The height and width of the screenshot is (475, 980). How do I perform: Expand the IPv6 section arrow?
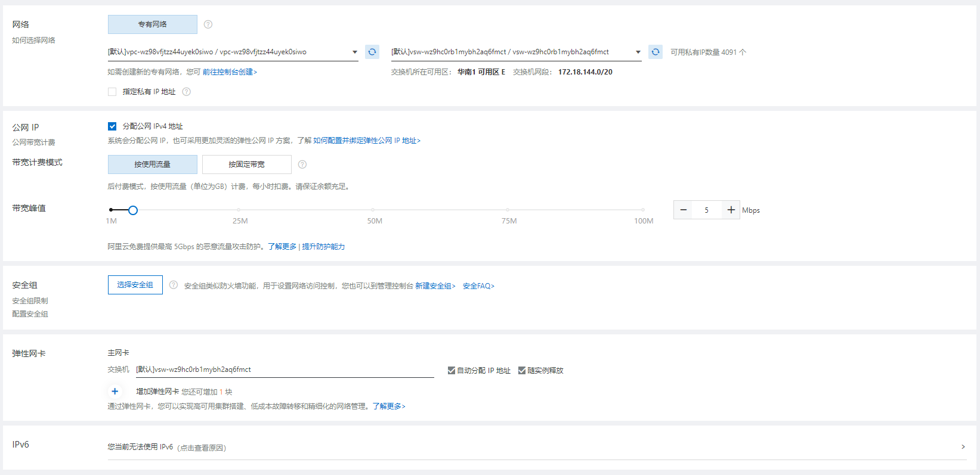coord(963,447)
